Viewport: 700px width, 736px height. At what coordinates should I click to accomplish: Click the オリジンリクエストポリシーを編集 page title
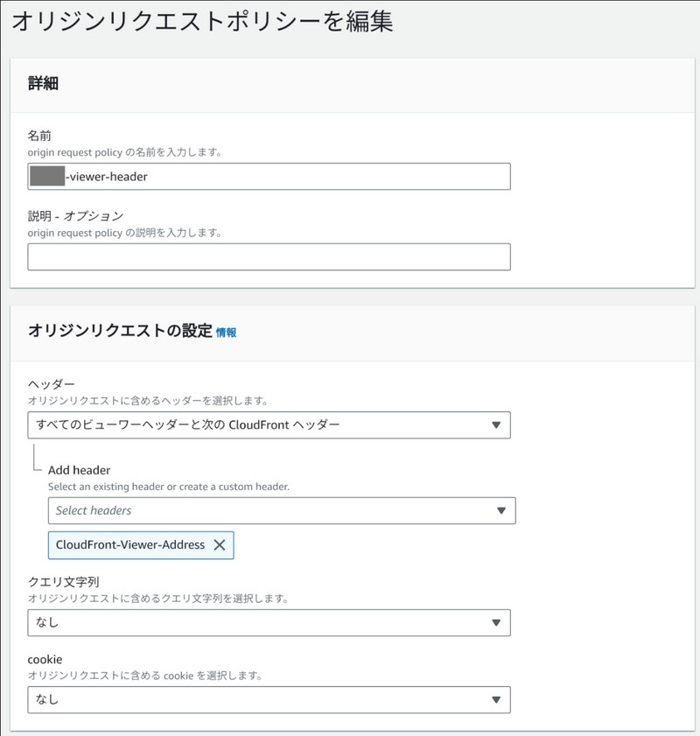tap(201, 21)
